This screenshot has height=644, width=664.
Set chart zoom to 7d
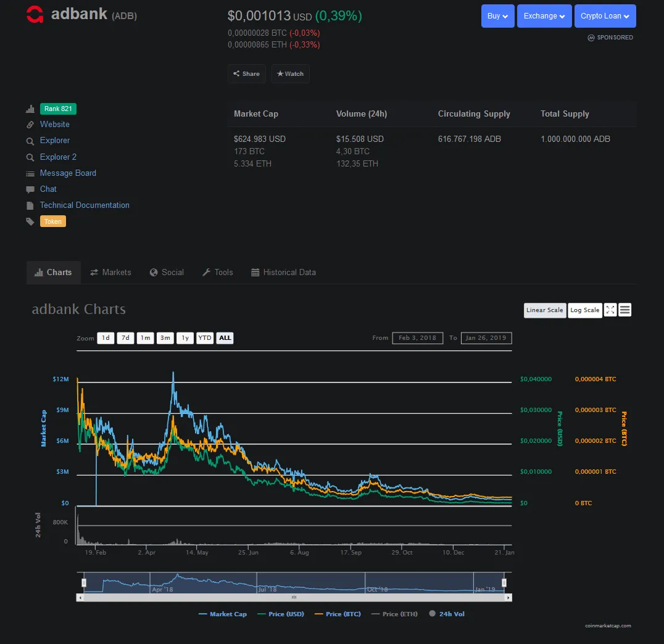(x=125, y=338)
